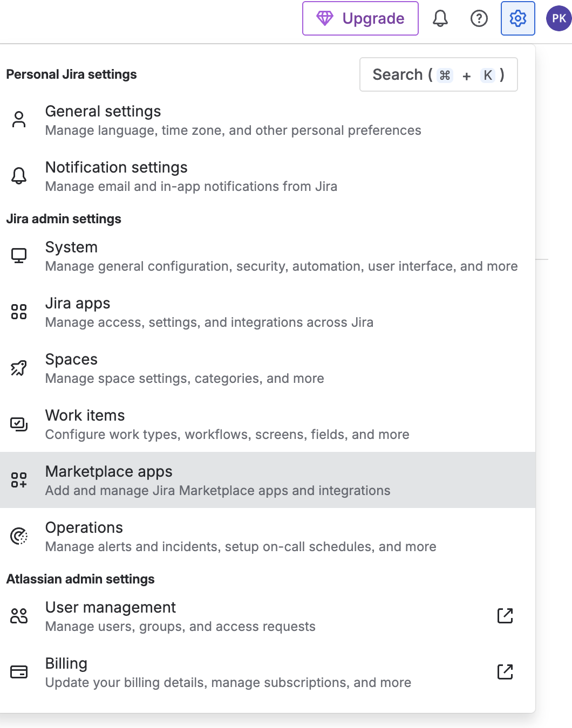
Task: Click 'Add and manage Jira Marketplace apps' description
Action: [218, 491]
